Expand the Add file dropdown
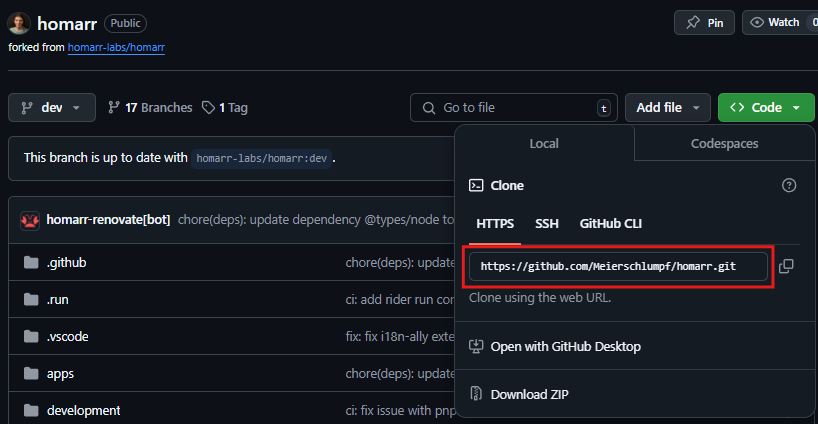 pyautogui.click(x=668, y=107)
